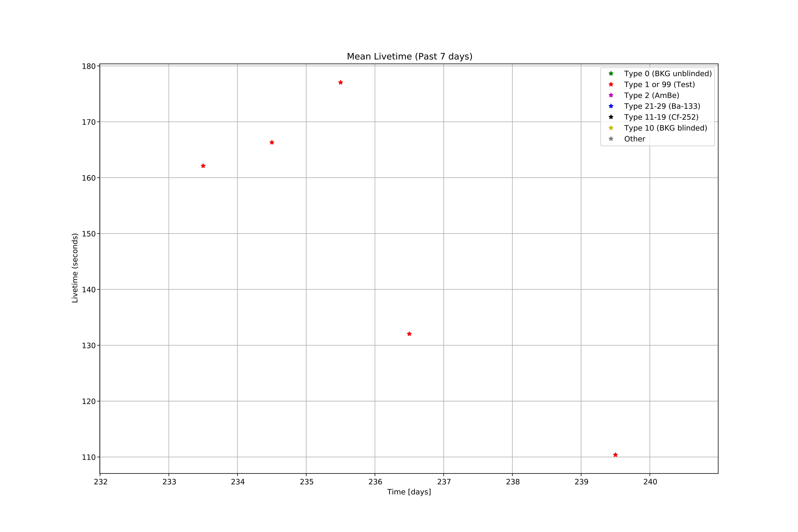Click the x-axis tick label 237

[444, 482]
